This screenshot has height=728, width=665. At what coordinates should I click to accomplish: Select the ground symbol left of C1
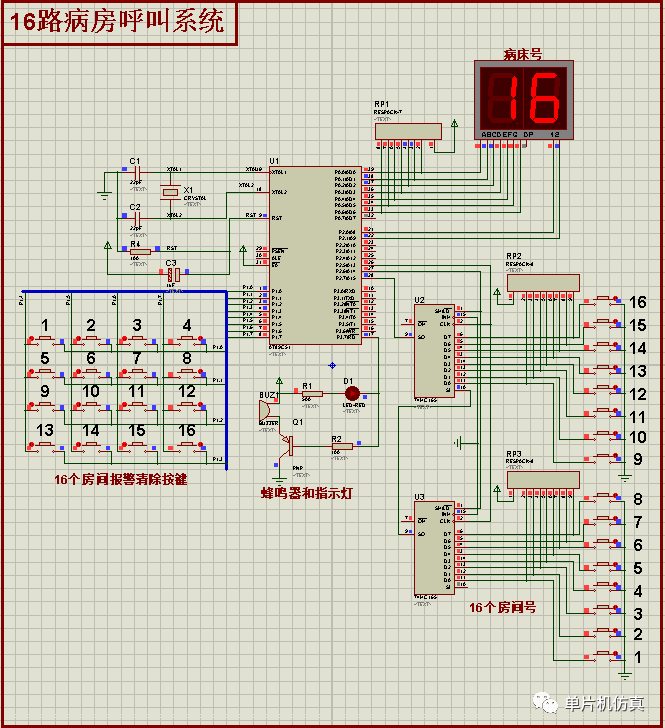coord(104,195)
